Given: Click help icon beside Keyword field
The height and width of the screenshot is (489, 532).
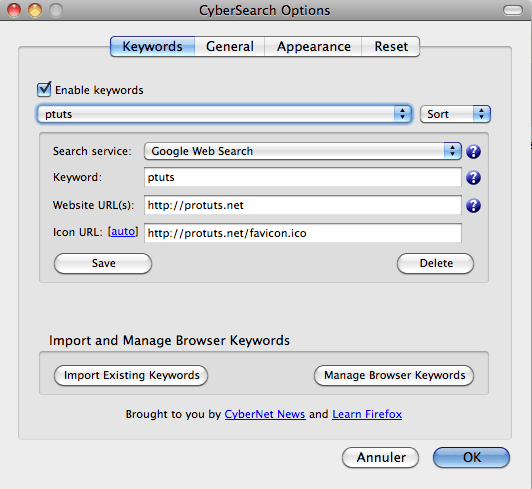Looking at the screenshot, I should click(x=473, y=177).
